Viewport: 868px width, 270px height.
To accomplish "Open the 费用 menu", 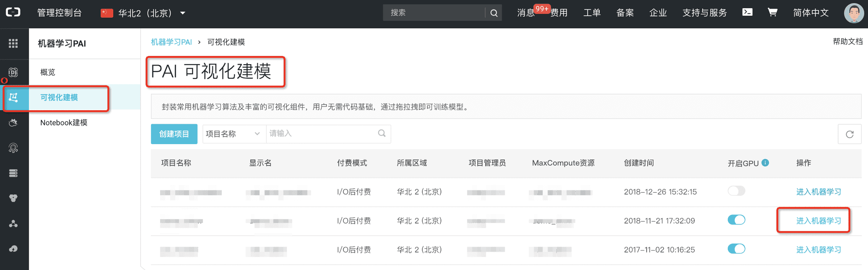I will click(x=559, y=13).
